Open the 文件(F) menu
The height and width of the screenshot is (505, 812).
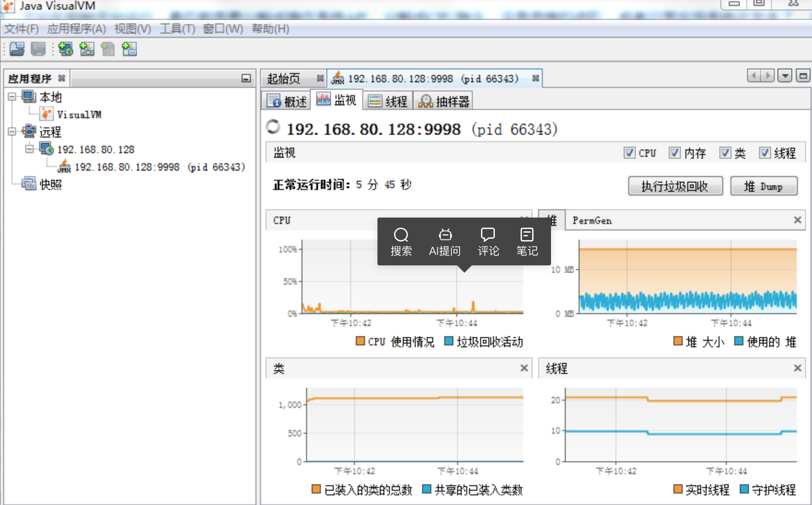tap(21, 29)
